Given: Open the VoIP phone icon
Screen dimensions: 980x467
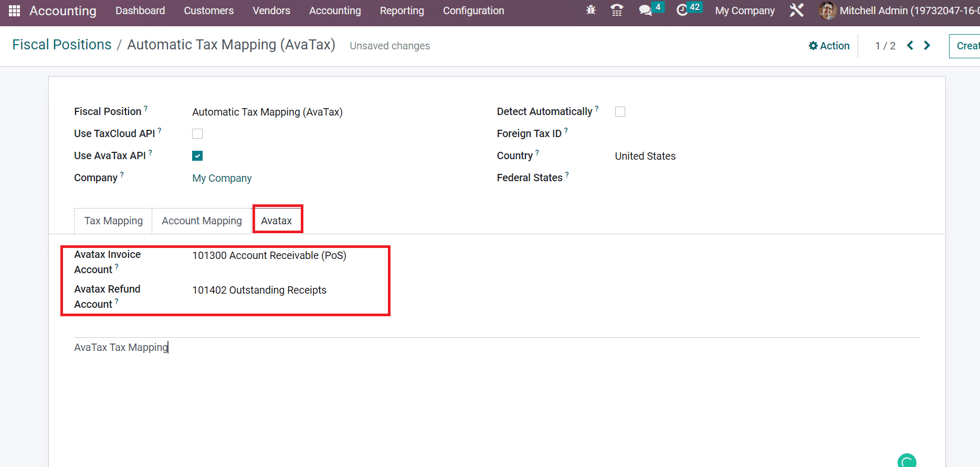Looking at the screenshot, I should (617, 10).
